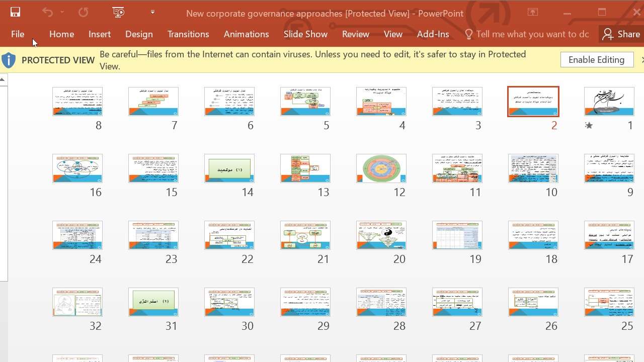The width and height of the screenshot is (644, 362).
Task: Start presentation from beginning icon
Action: click(118, 13)
